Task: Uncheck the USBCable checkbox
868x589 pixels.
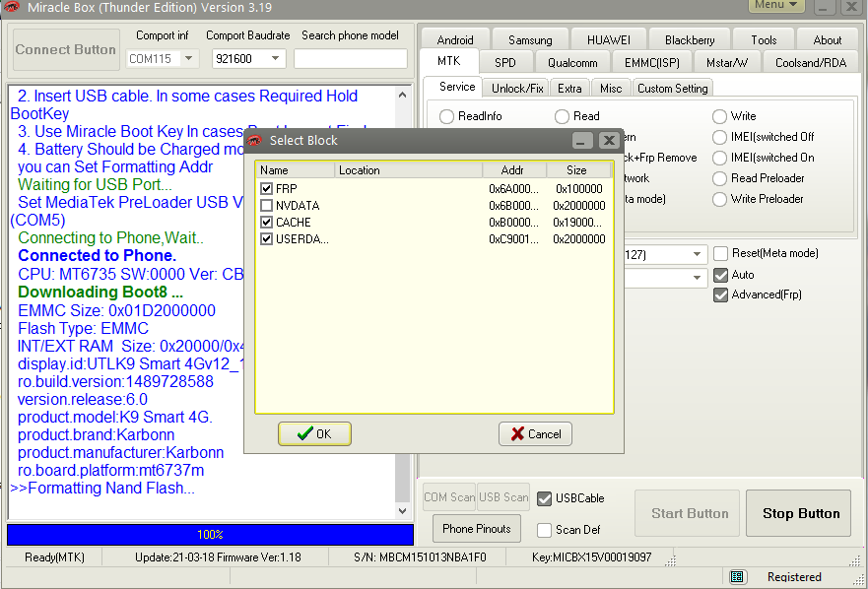Action: [x=544, y=498]
